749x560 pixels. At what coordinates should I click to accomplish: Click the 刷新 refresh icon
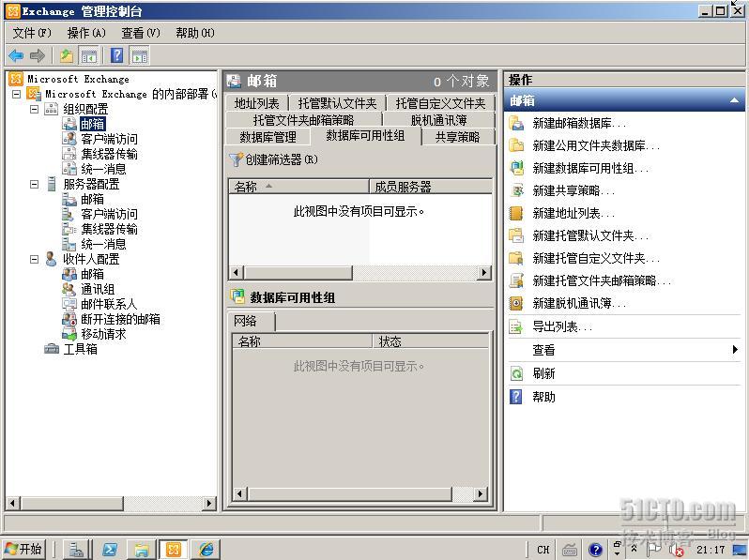516,373
